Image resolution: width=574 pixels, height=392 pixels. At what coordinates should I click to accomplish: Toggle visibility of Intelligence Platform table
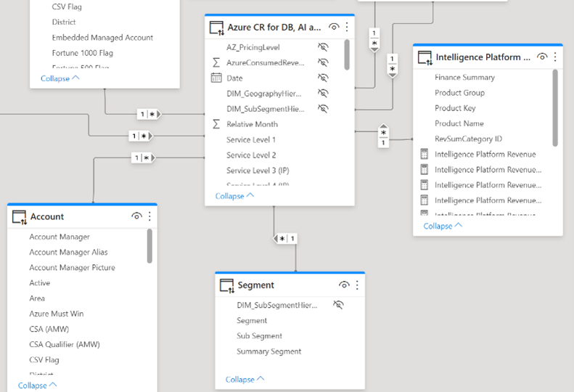pos(542,57)
